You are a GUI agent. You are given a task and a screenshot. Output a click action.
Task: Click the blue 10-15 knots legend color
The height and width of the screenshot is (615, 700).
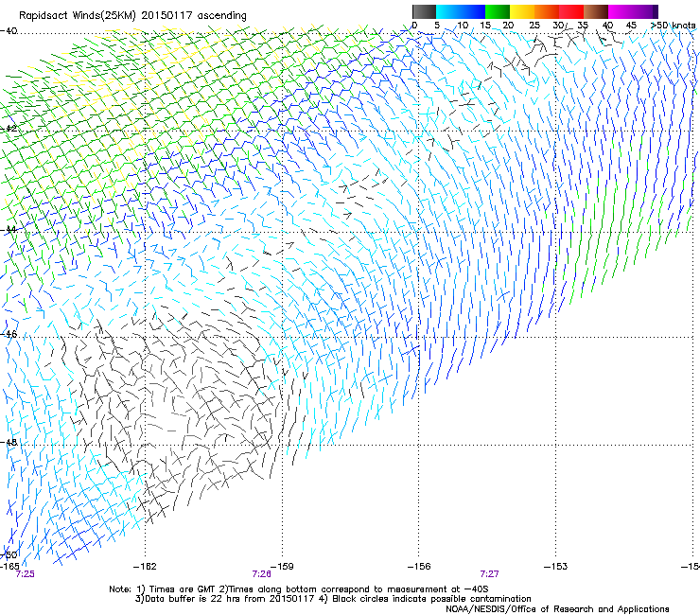(473, 11)
